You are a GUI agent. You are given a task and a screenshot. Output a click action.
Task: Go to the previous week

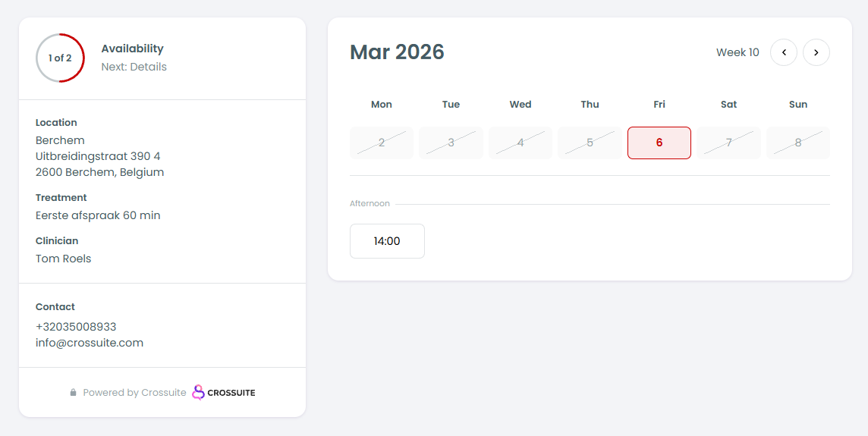coord(784,52)
